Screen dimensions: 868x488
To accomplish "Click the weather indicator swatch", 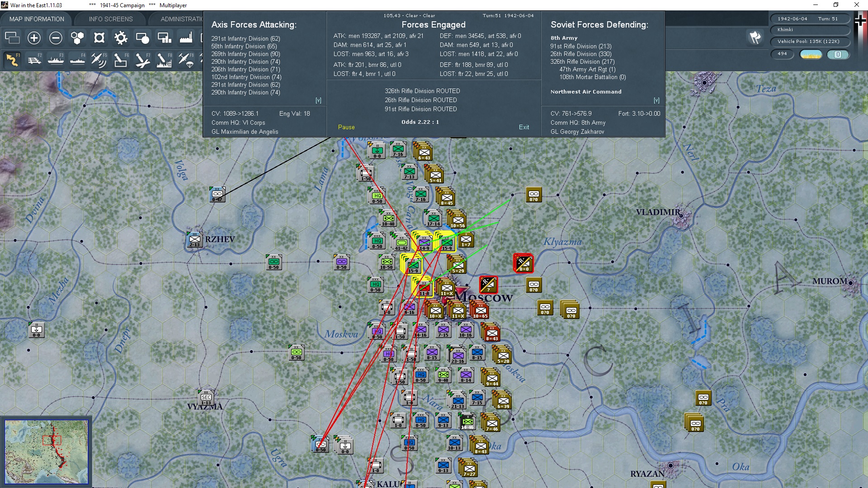I will 811,54.
